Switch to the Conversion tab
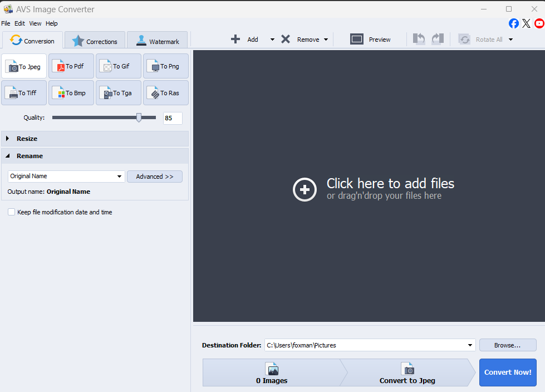Image resolution: width=545 pixels, height=392 pixels. pyautogui.click(x=32, y=41)
